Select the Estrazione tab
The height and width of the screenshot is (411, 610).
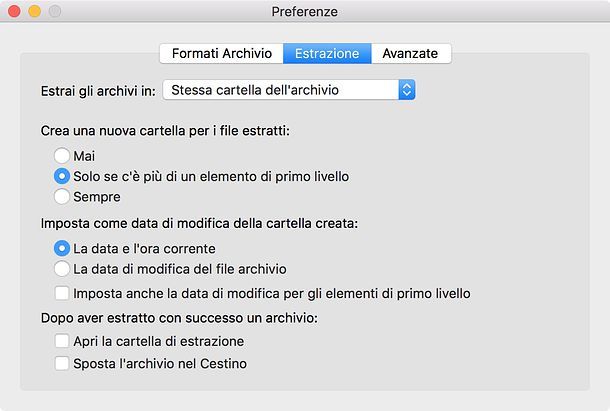tap(327, 53)
